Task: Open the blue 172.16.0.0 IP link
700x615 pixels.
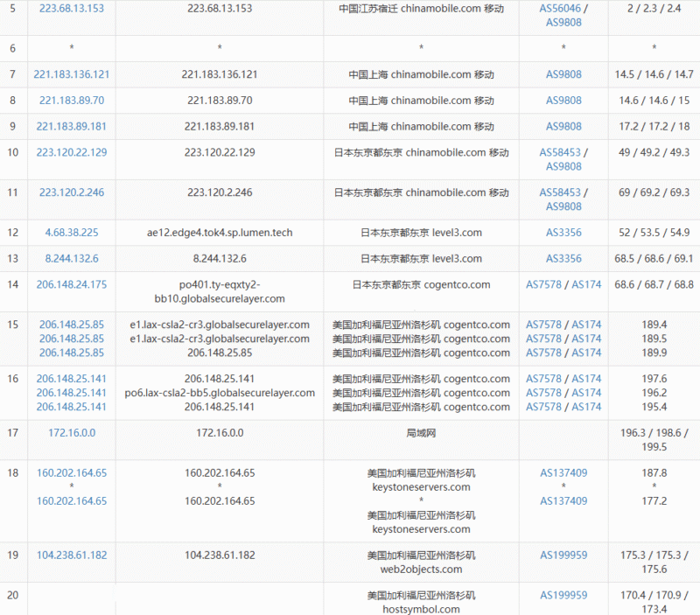Action: pos(72,432)
